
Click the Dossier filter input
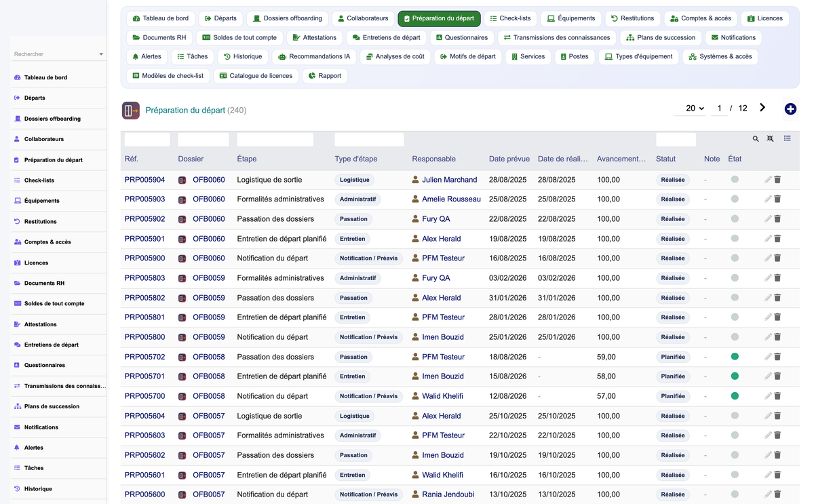tap(203, 140)
